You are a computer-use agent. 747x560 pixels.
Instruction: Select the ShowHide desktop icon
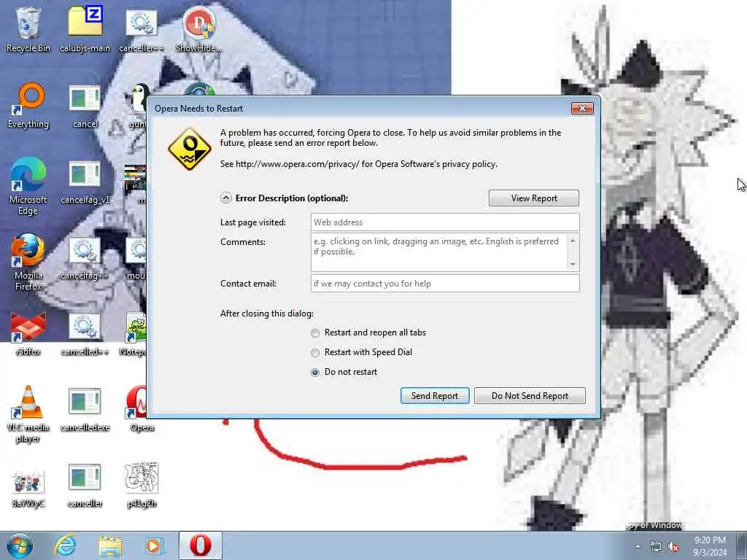coord(198,29)
